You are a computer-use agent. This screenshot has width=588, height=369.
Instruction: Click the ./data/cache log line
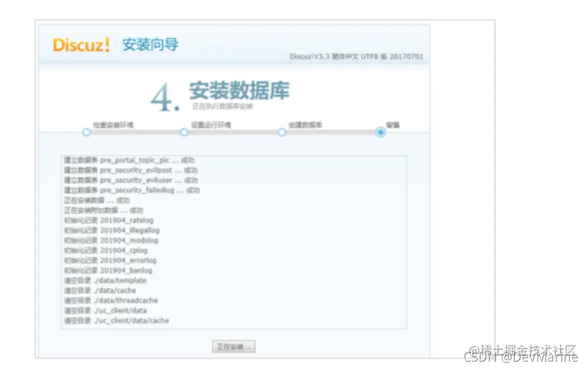(x=100, y=291)
